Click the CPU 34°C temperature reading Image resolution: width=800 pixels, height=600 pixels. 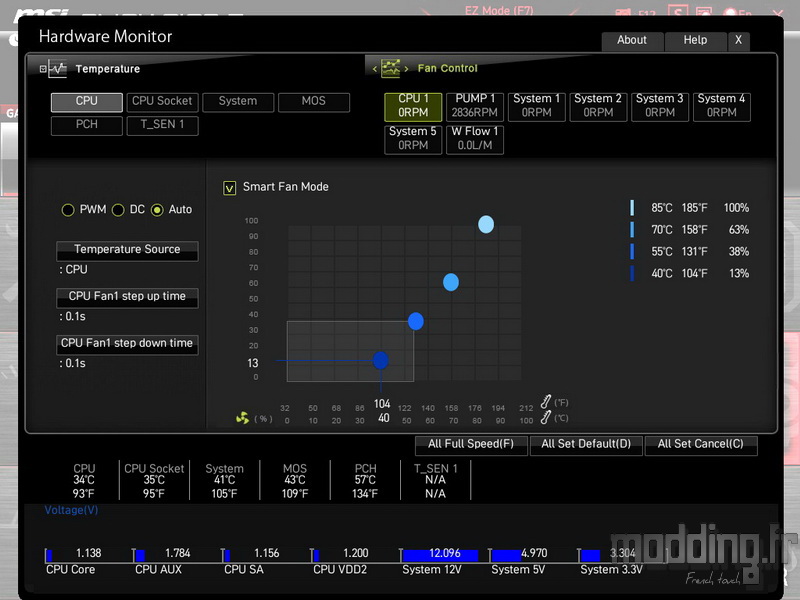84,480
